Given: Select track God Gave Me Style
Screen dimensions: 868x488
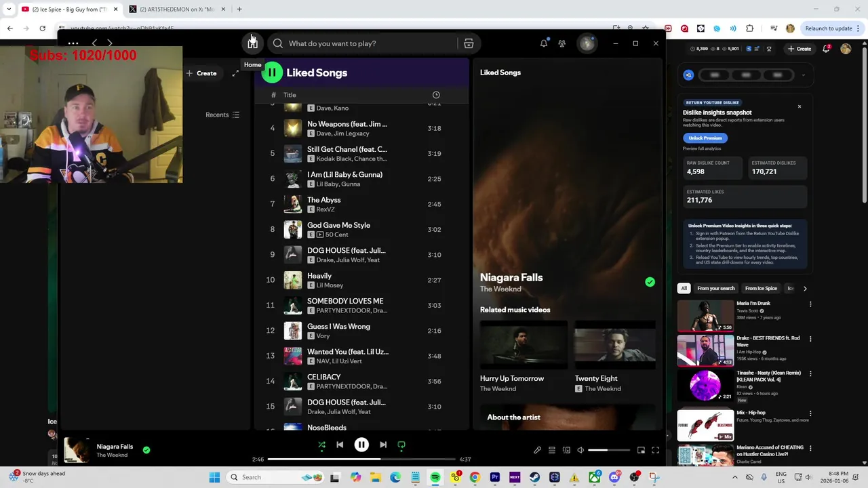Looking at the screenshot, I should coord(362,229).
